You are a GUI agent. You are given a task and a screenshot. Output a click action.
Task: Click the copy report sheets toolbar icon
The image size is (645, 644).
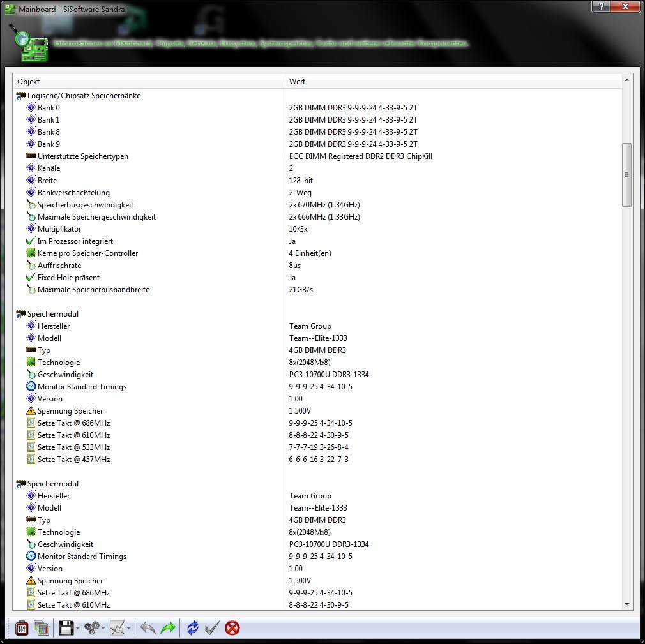[42, 628]
